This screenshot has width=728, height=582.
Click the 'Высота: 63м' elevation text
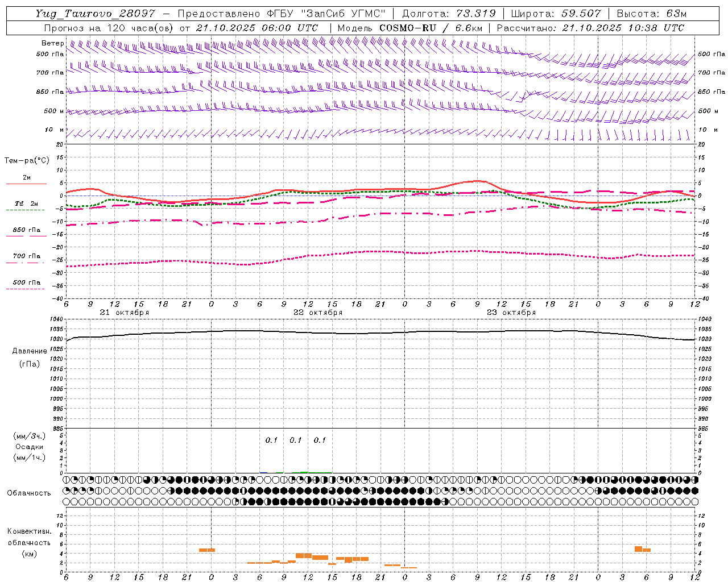[651, 14]
